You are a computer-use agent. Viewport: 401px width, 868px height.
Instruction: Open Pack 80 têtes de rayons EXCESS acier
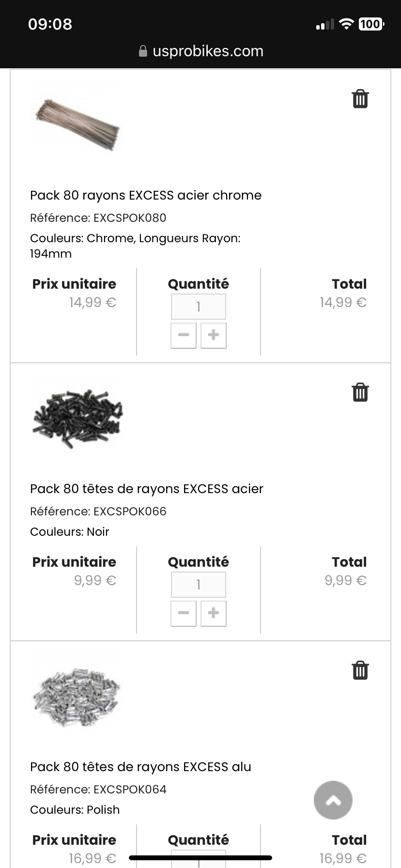tap(147, 489)
